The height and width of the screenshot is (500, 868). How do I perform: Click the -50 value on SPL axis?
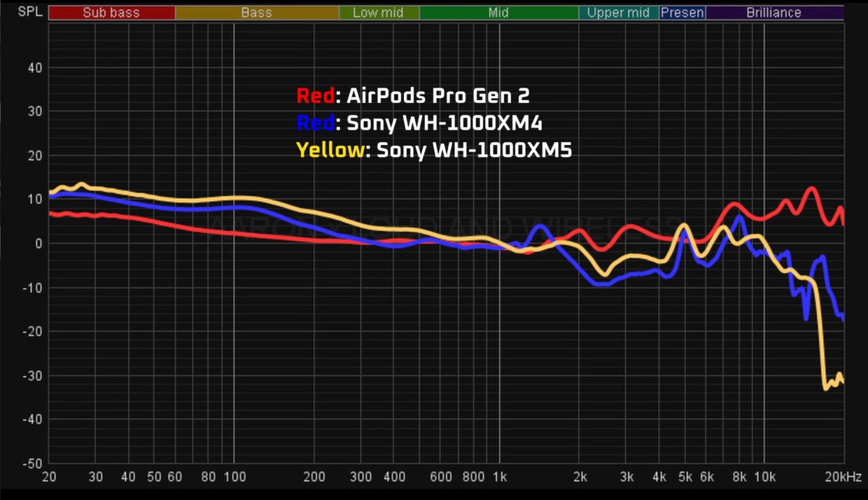[x=32, y=463]
